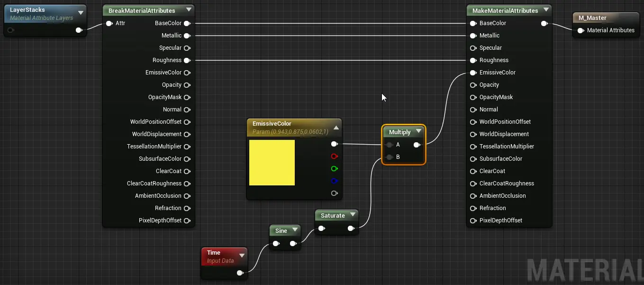Click the Normal output pin on BreakMaterialAttributes
The height and width of the screenshot is (285, 644).
click(187, 110)
